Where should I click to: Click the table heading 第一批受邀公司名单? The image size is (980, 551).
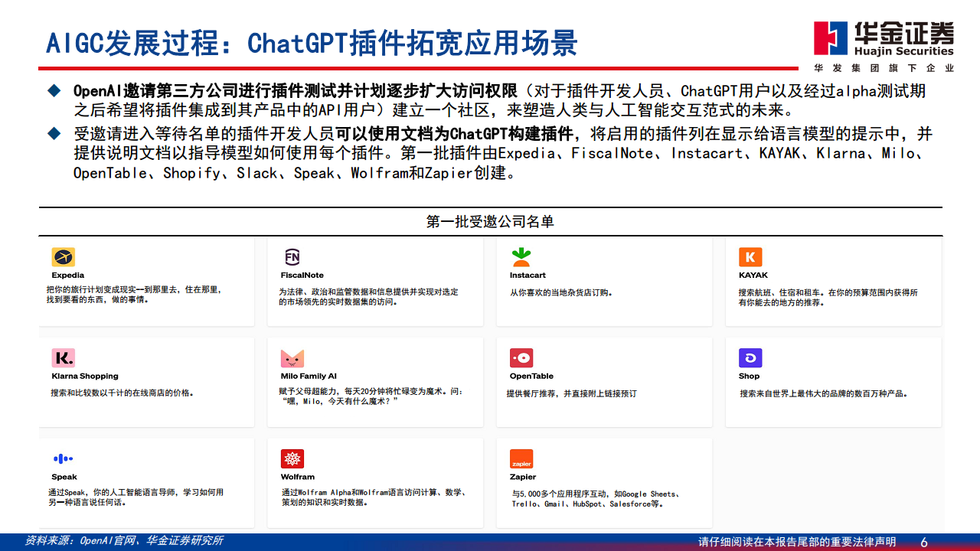point(490,223)
